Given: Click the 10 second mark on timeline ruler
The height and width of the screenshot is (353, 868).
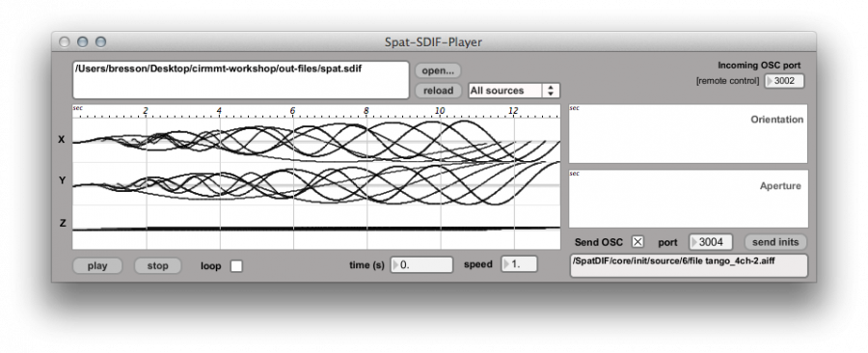Looking at the screenshot, I should pos(440,111).
